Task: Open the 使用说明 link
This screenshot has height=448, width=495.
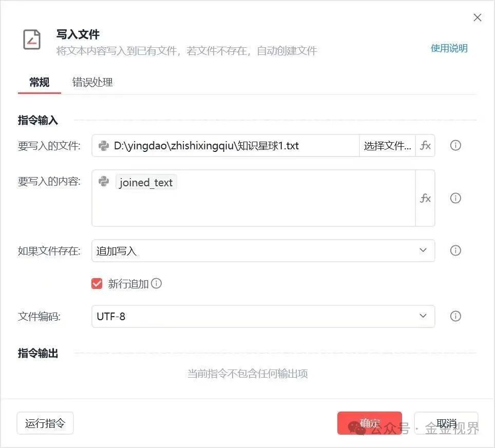Action: tap(449, 48)
